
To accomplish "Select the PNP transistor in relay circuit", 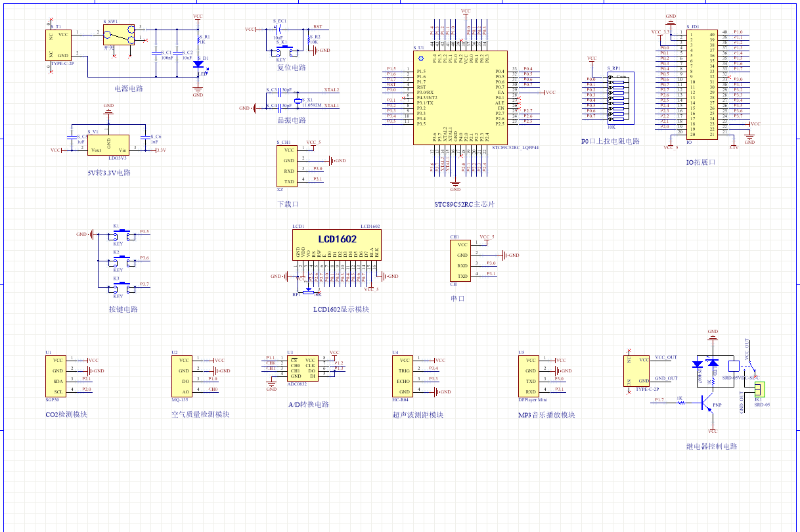I will pyautogui.click(x=707, y=402).
